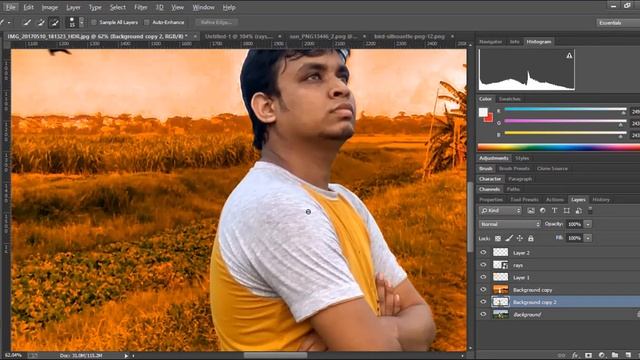The height and width of the screenshot is (360, 640).
Task: Toggle lock all padlock icon
Action: pyautogui.click(x=531, y=238)
